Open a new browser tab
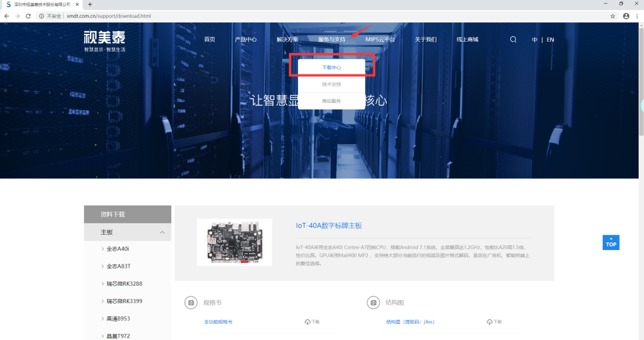Screen dimensions: 644x340 click(90, 5)
